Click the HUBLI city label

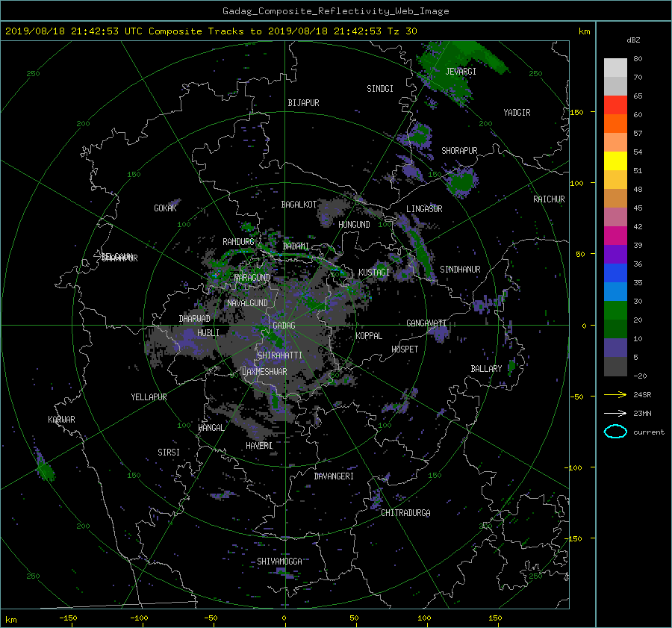pyautogui.click(x=208, y=333)
